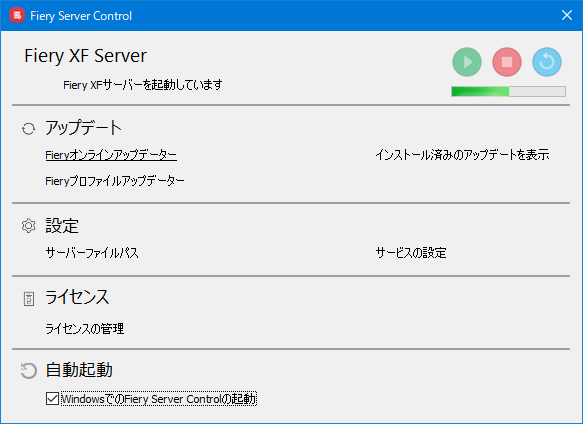This screenshot has height=424, width=583.
Task: Open Fieryオンラインアップデーター link
Action: click(x=111, y=155)
